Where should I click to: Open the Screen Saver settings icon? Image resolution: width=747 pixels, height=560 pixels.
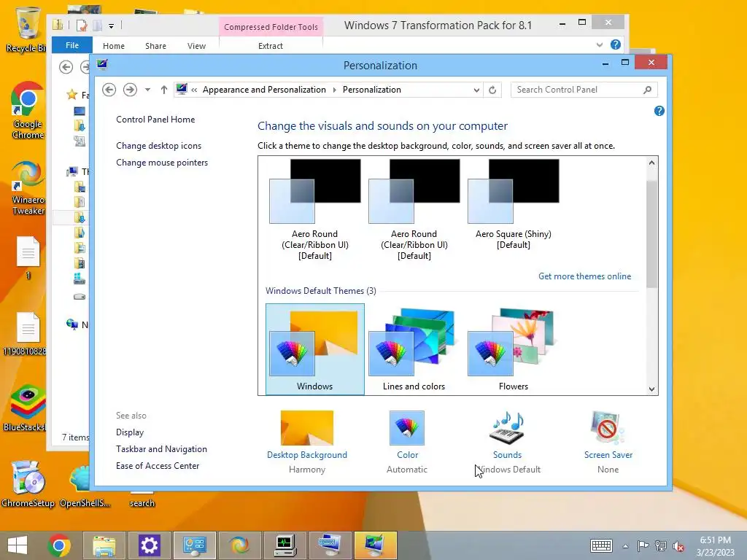coord(608,427)
